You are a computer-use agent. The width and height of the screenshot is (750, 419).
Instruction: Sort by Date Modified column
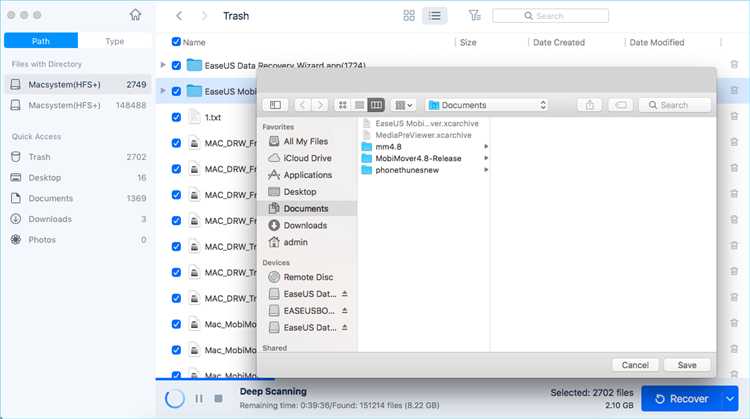pos(657,42)
